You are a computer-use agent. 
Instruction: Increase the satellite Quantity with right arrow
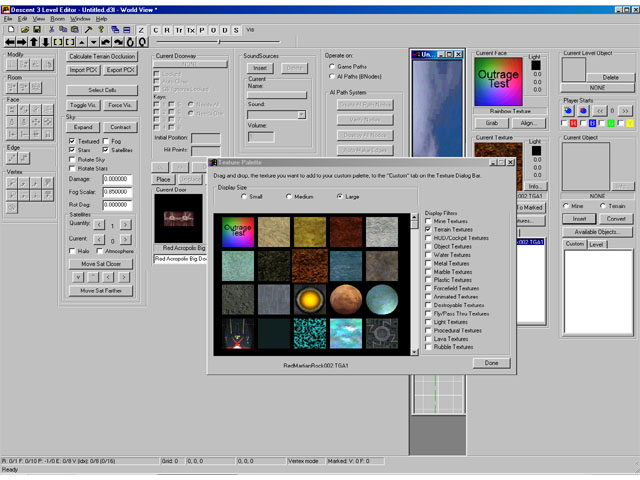click(125, 224)
